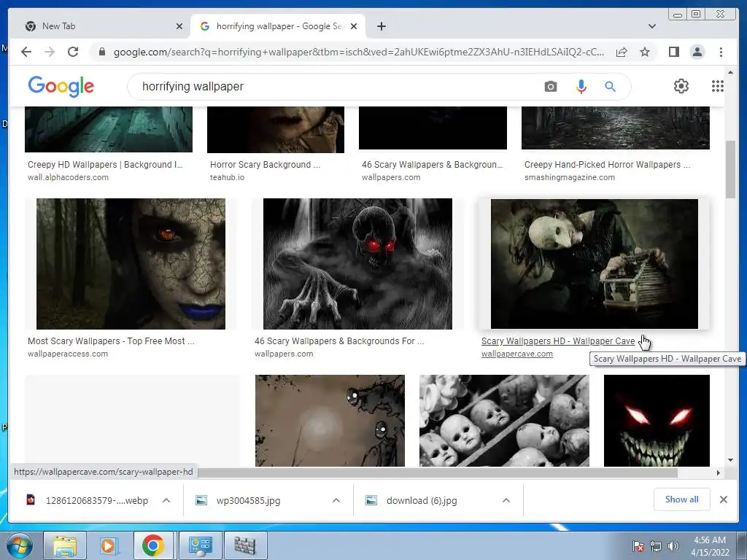Share this page from the address bar
Screen dimensions: 747x560
click(x=622, y=52)
